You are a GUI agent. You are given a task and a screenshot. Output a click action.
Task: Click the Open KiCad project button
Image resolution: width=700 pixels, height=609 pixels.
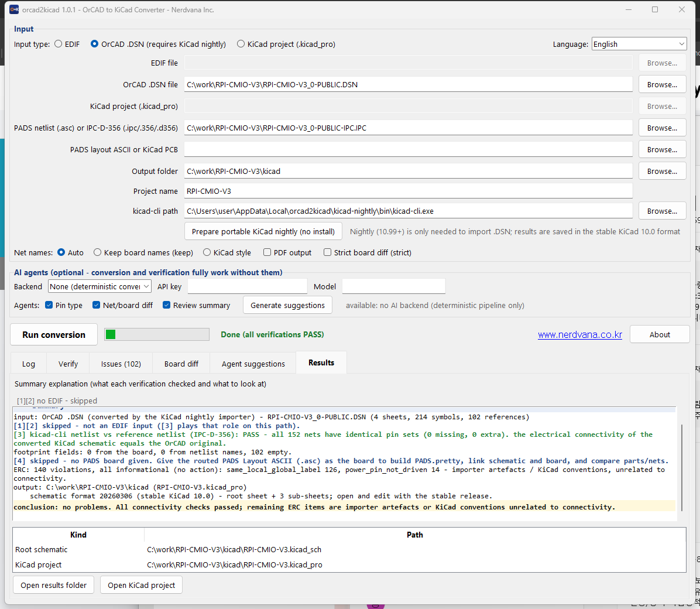(141, 585)
